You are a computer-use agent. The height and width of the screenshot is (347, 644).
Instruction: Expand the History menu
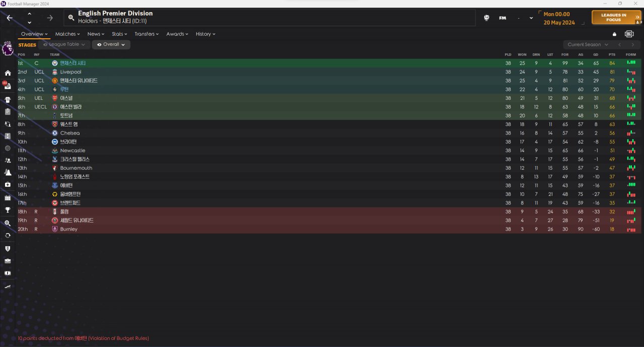206,34
